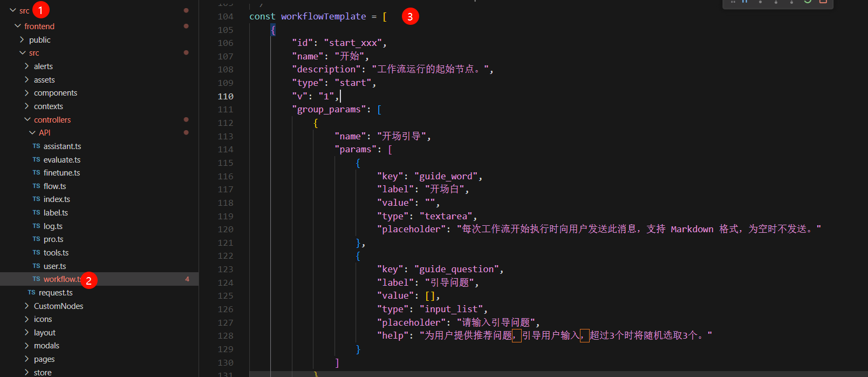Stop debugging with the red square icon
Viewport: 868px width, 377px height.
(x=823, y=2)
